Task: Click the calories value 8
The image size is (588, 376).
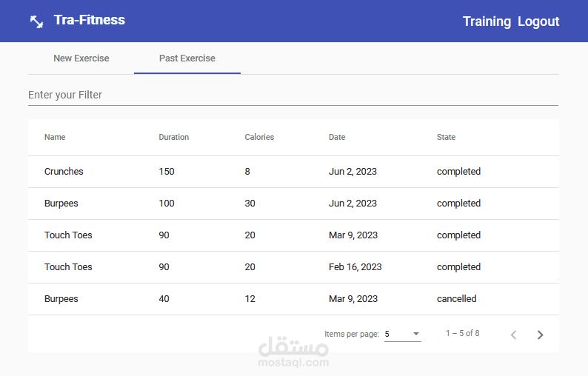Action: 247,172
